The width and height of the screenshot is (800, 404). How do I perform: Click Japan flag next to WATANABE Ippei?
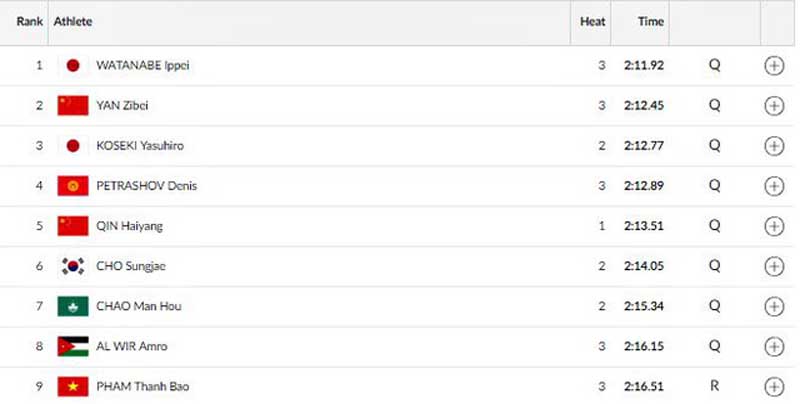(x=73, y=65)
